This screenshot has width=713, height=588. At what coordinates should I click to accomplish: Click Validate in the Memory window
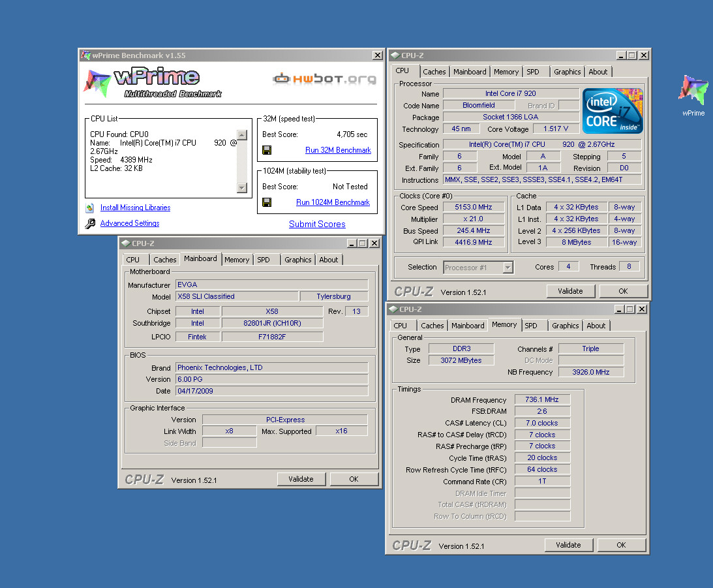[568, 545]
